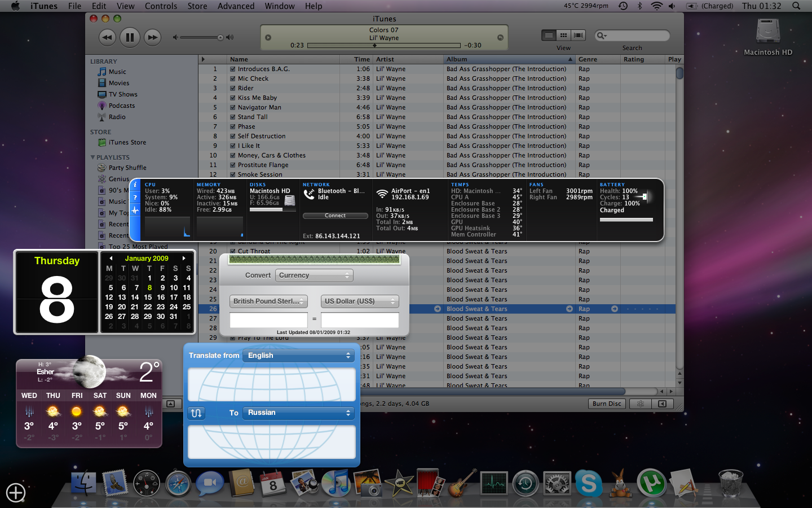The height and width of the screenshot is (508, 812).
Task: Click Connect in Bluetooth network section
Action: pyautogui.click(x=336, y=216)
